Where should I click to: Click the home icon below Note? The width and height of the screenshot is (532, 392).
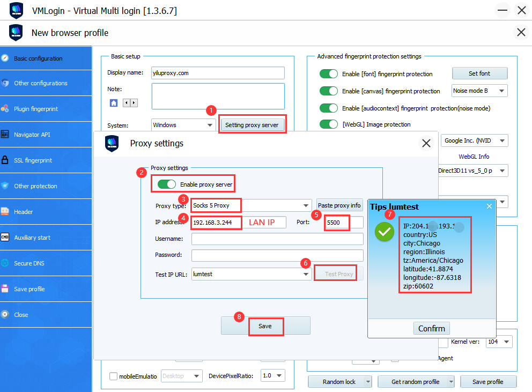click(114, 103)
